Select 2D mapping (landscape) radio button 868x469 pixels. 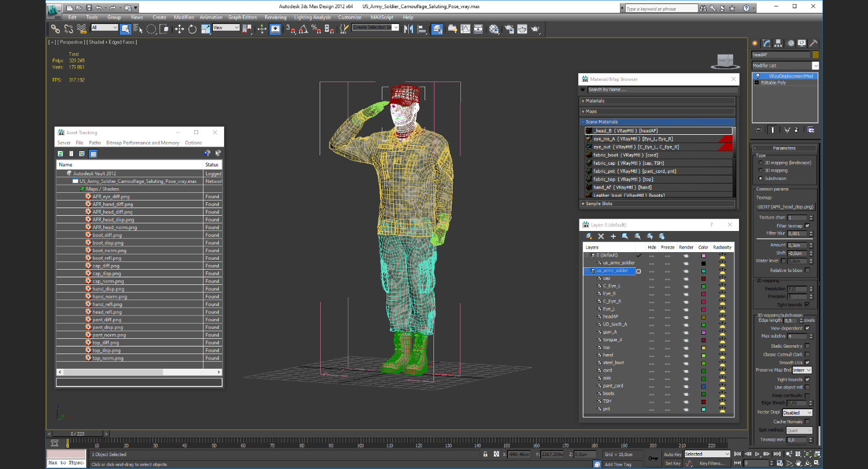(x=761, y=162)
